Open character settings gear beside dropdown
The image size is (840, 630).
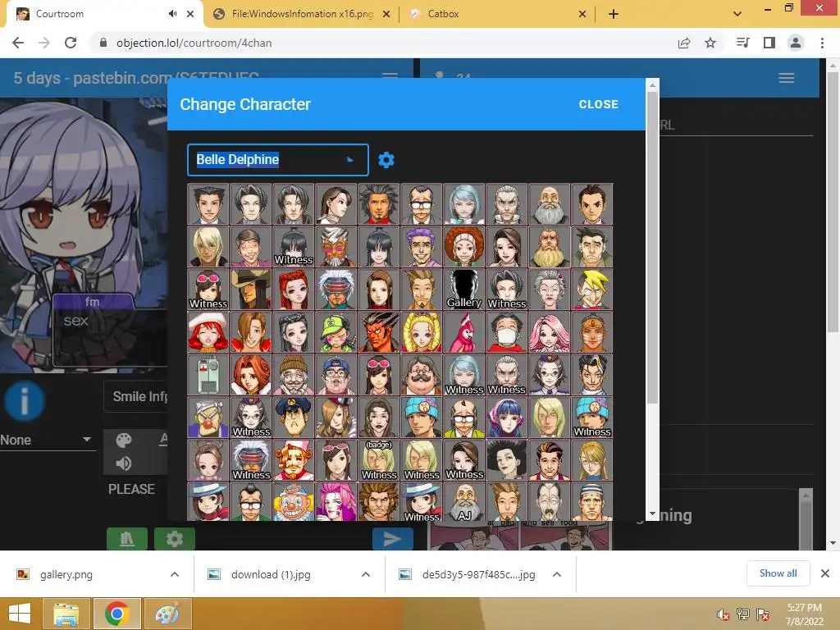click(386, 160)
